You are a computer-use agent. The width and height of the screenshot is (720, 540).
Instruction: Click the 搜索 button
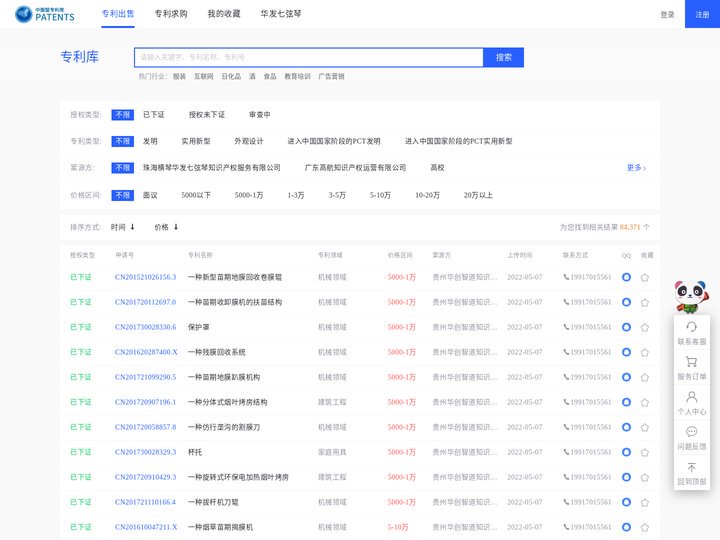point(503,57)
